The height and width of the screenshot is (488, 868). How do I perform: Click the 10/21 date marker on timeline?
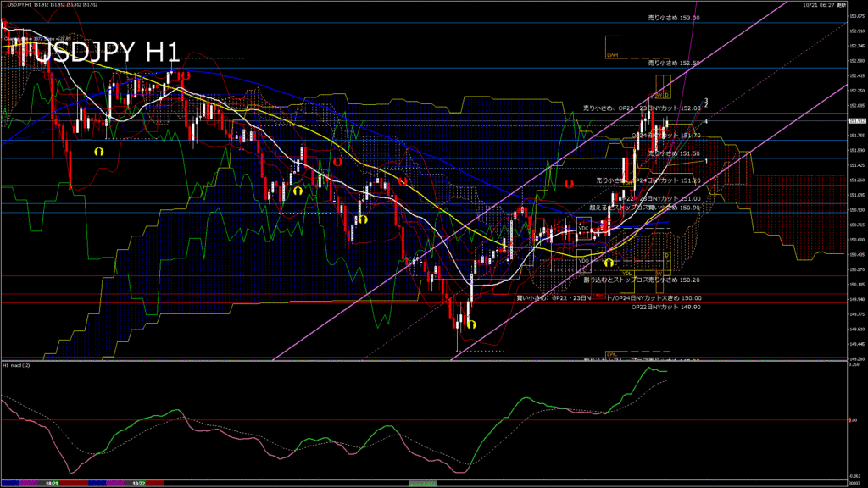tap(51, 483)
